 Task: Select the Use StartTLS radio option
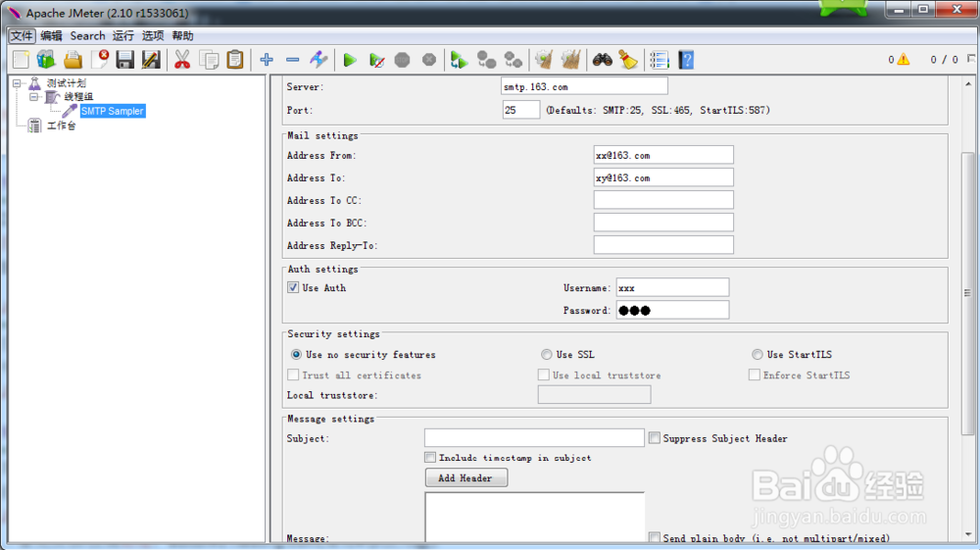click(x=758, y=354)
